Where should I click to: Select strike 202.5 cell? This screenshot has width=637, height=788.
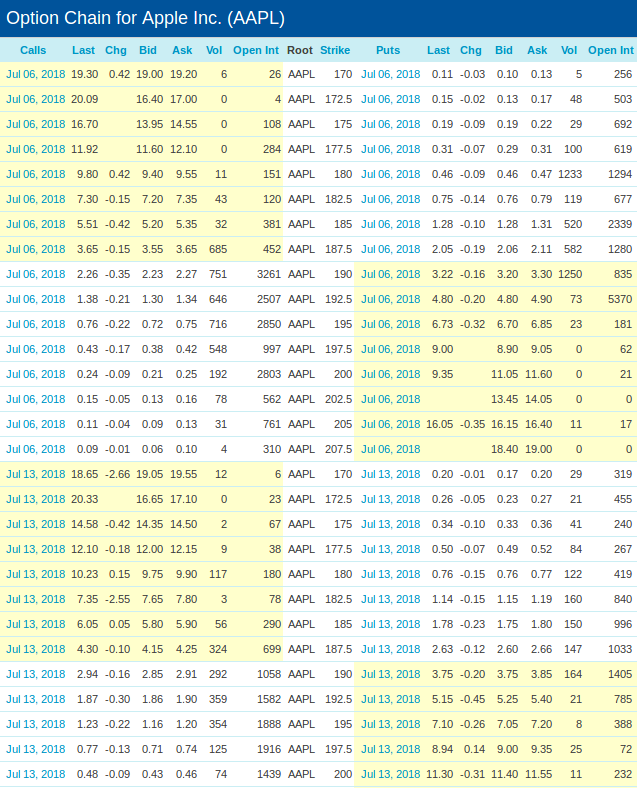[339, 400]
